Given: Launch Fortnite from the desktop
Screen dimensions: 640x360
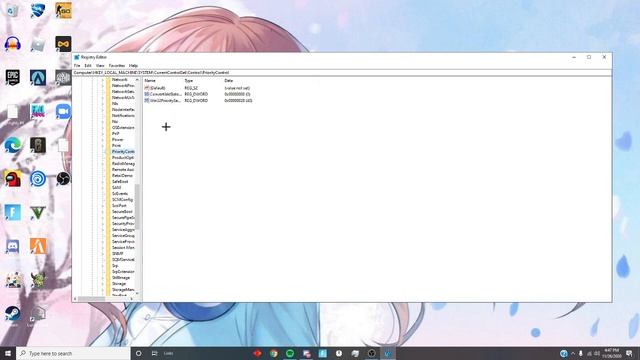Looking at the screenshot, I should pyautogui.click(x=13, y=212).
